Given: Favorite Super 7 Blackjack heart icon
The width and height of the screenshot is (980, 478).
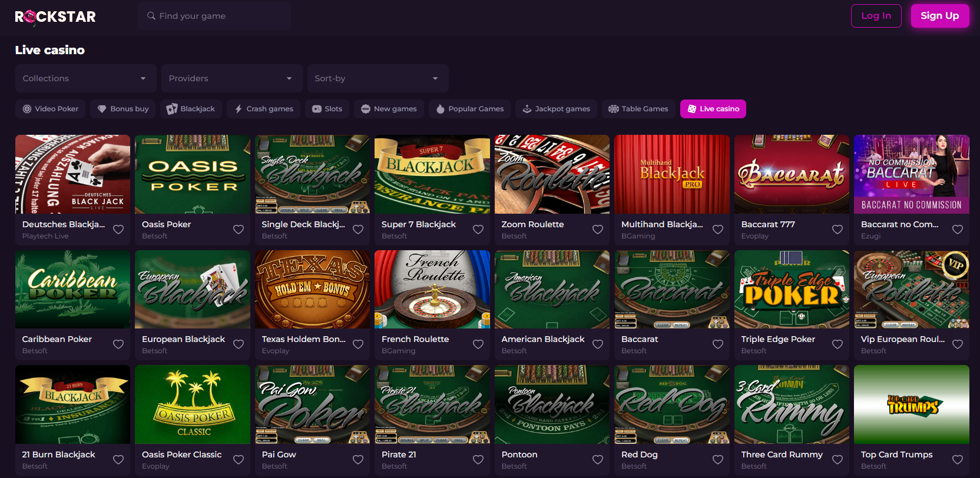Looking at the screenshot, I should 478,230.
